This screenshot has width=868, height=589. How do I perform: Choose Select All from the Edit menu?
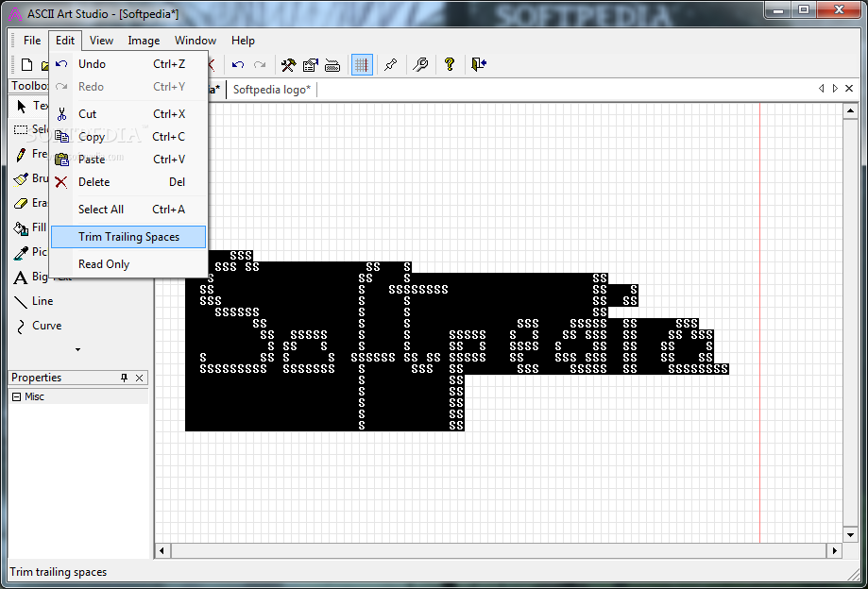(128, 210)
